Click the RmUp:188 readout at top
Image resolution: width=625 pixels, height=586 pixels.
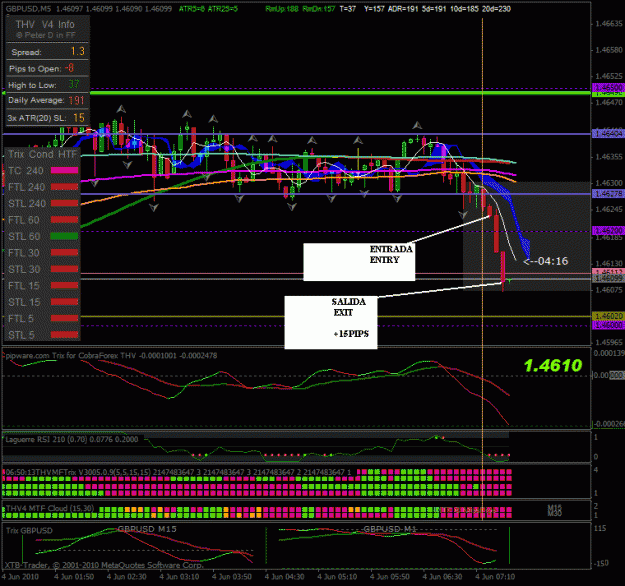coord(282,8)
